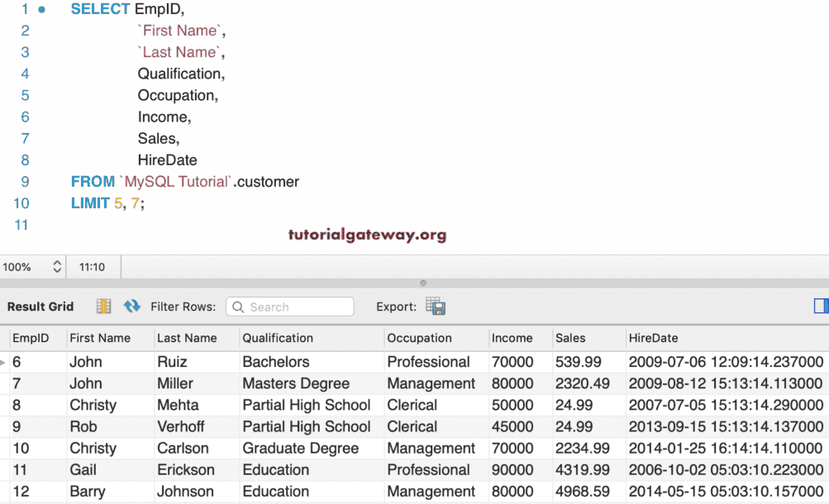Sort by the Qualification column header
This screenshot has height=504, width=829.
click(278, 338)
